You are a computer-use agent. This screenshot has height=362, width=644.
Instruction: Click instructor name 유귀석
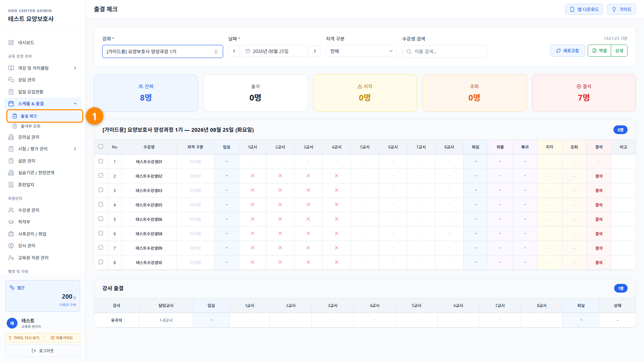pos(116,320)
